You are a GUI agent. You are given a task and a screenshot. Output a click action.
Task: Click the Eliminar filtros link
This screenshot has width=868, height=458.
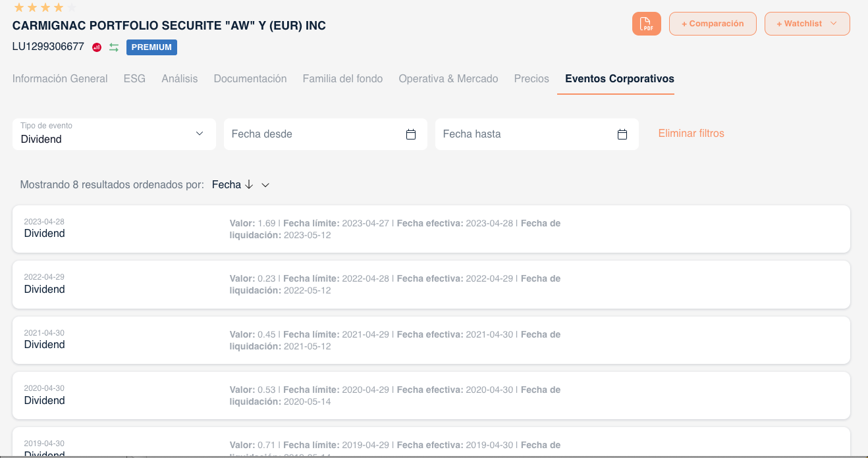click(x=692, y=134)
